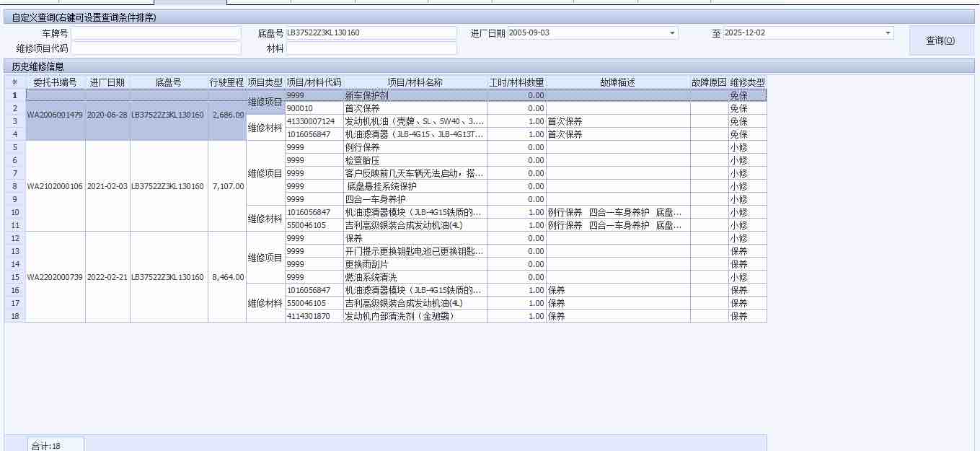Select mileage cell 8,464.00
The image size is (980, 451).
(227, 277)
